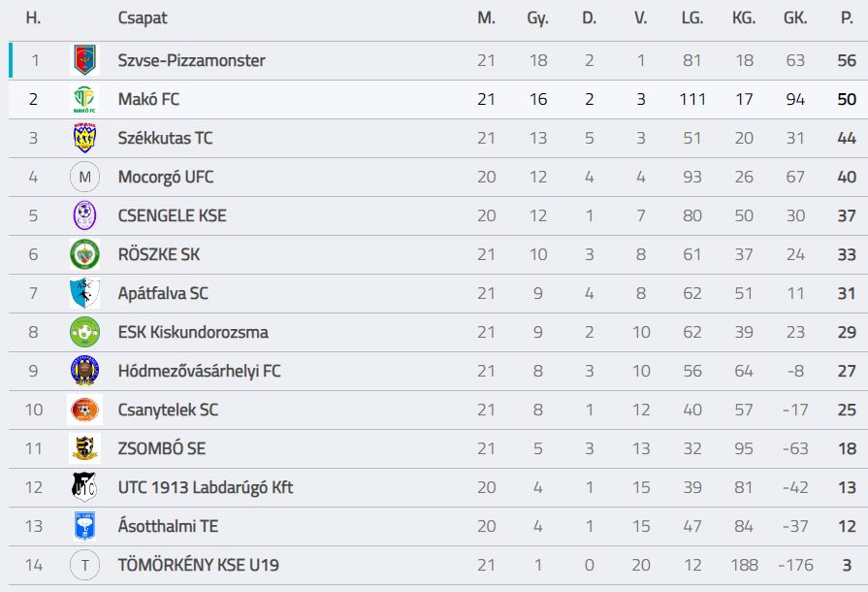Click the RÖSZKE SK green logo
The image size is (868, 592).
[x=84, y=254]
